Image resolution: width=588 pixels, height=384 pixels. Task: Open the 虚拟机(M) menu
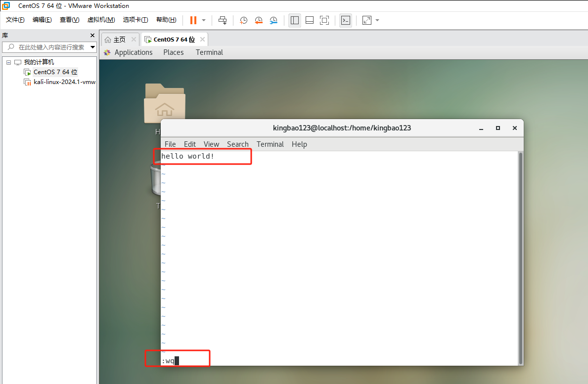tap(101, 20)
